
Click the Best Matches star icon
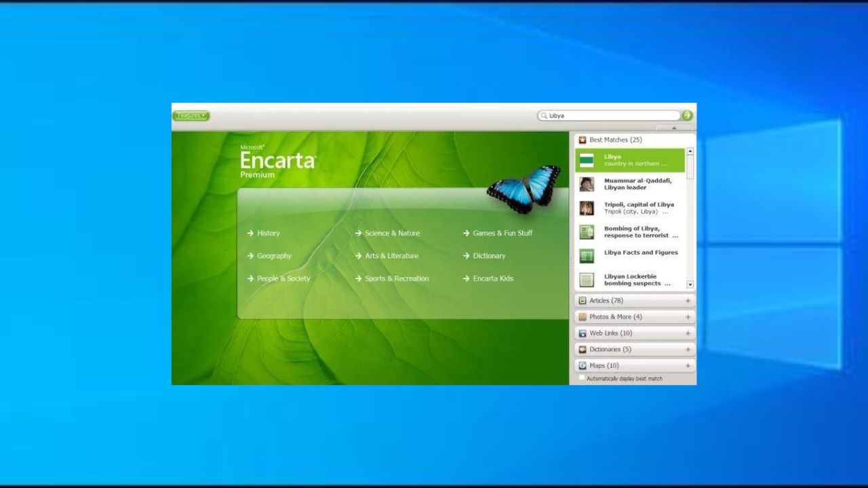(582, 140)
